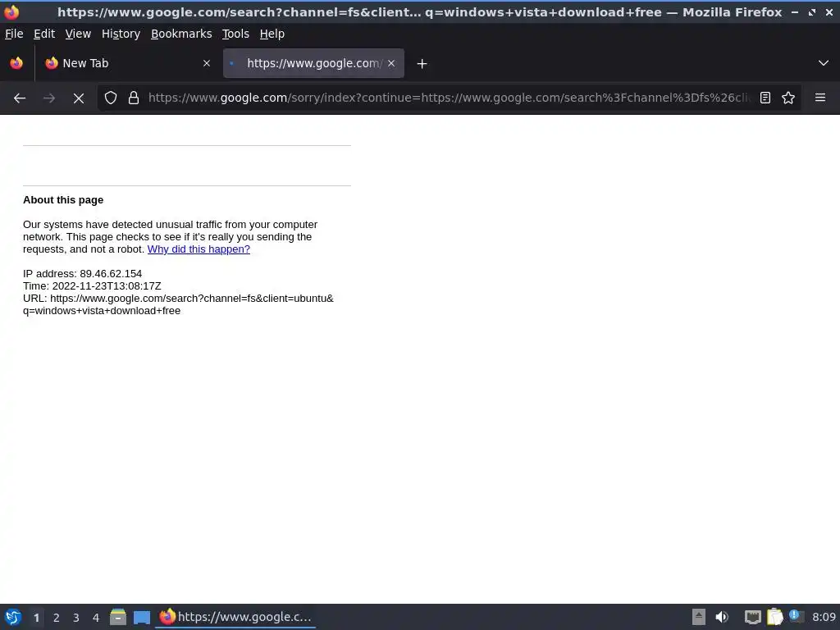Open the Bookmarks menu
Image resolution: width=840 pixels, height=630 pixels.
pyautogui.click(x=181, y=34)
